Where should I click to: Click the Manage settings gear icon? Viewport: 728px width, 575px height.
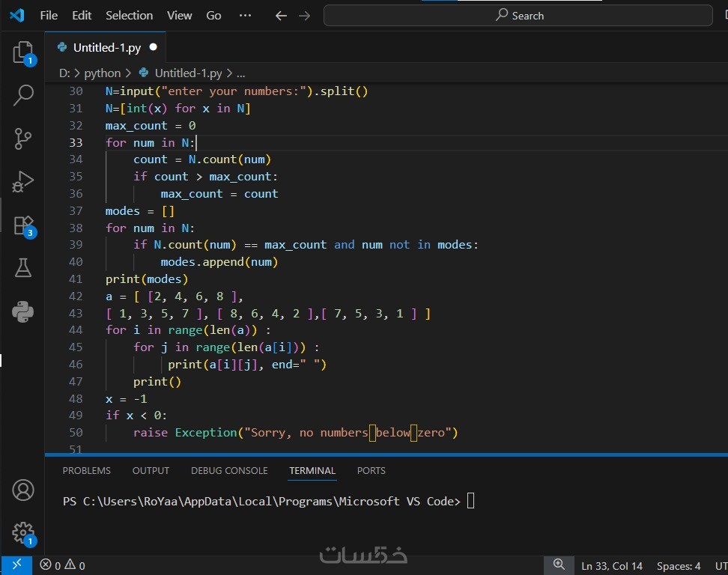tap(23, 532)
